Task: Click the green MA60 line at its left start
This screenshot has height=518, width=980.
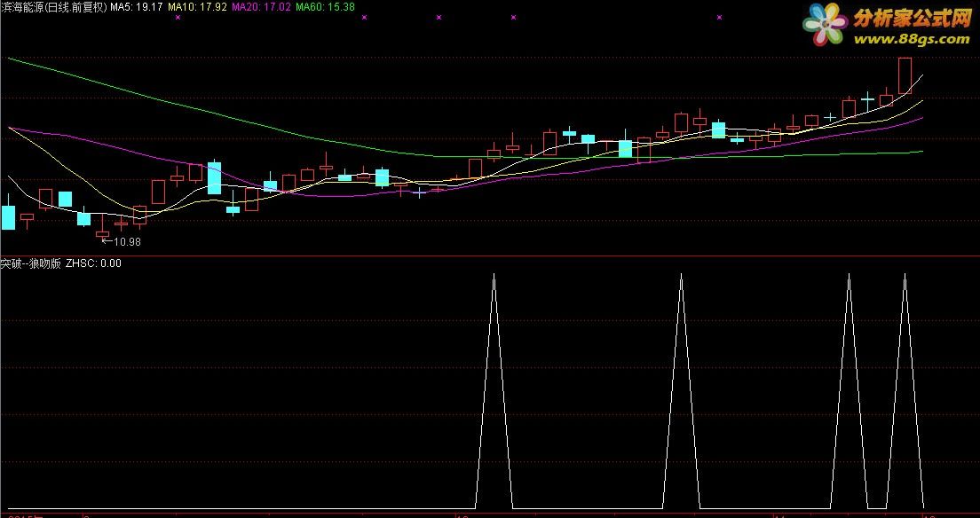Action: [x=12, y=59]
